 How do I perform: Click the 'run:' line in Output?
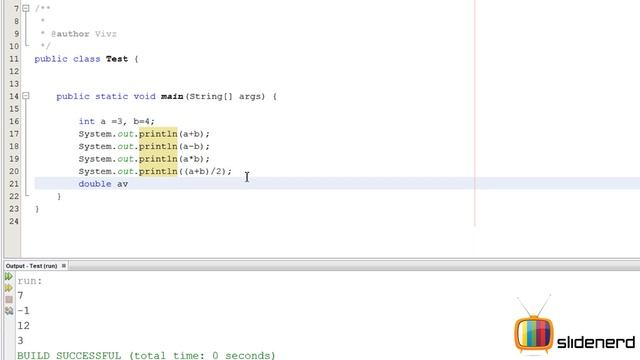[x=30, y=281]
